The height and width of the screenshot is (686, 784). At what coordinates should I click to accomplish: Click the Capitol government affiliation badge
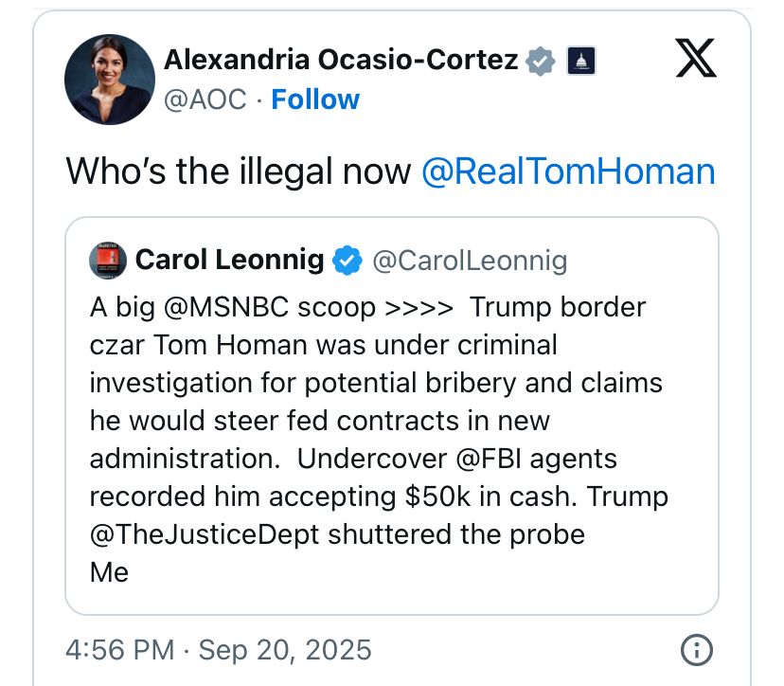581,61
